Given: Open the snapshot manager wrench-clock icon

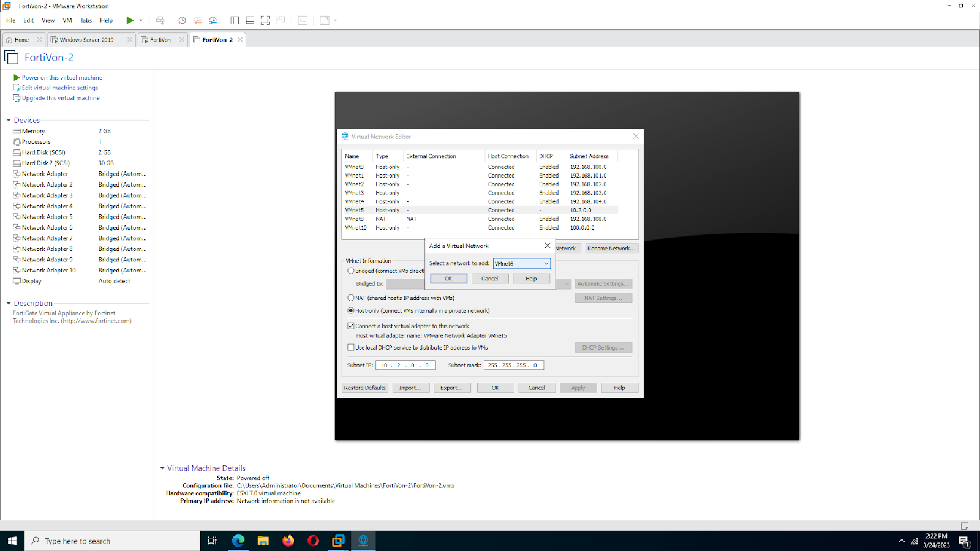Looking at the screenshot, I should [213, 20].
